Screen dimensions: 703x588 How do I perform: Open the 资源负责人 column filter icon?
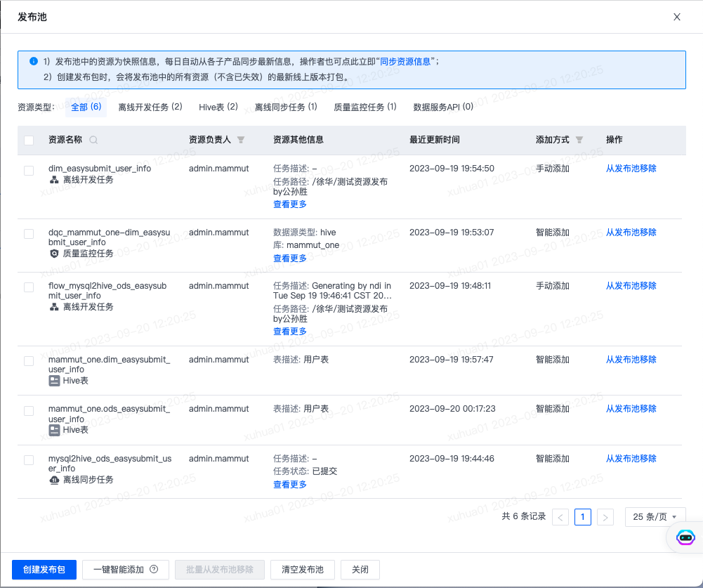[x=241, y=140]
